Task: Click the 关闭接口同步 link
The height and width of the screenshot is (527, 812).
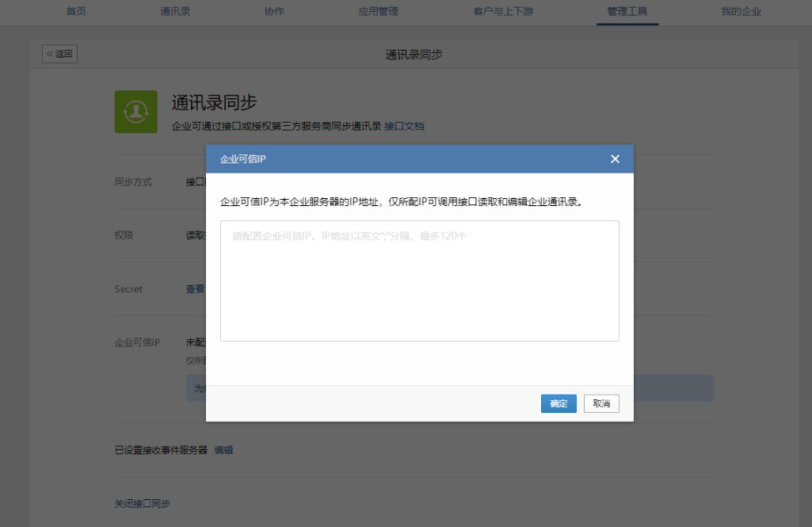Action: coord(143,504)
